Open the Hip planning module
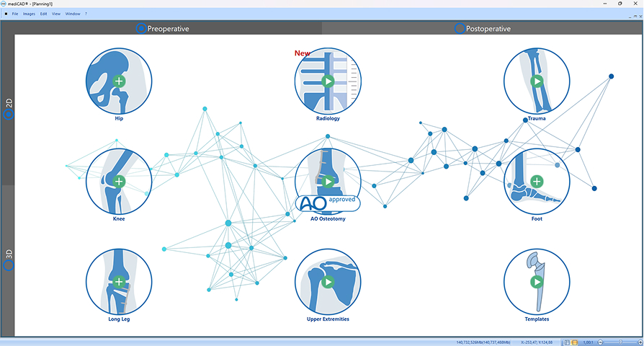This screenshot has height=346, width=644. click(x=119, y=81)
